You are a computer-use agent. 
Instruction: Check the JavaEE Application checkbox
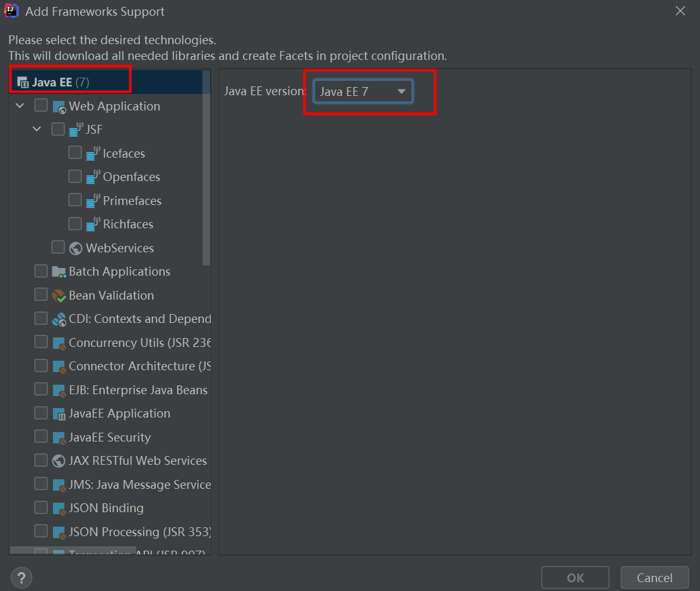click(x=41, y=413)
